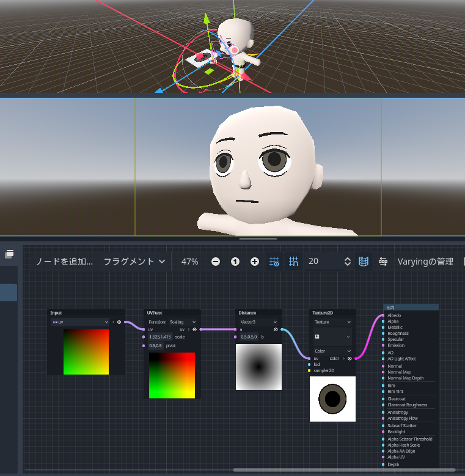The width and height of the screenshot is (465, 476).
Task: Reset zoom with the 1 icon
Action: (x=235, y=262)
